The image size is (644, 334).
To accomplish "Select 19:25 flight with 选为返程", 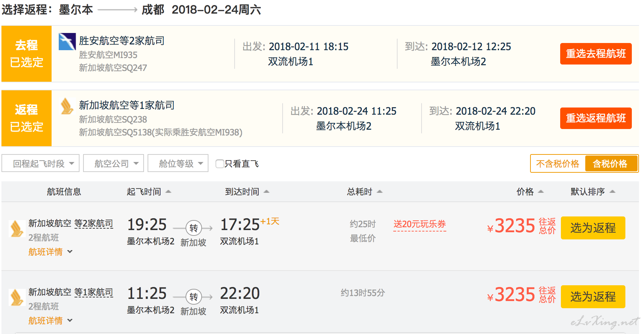I will [x=593, y=228].
